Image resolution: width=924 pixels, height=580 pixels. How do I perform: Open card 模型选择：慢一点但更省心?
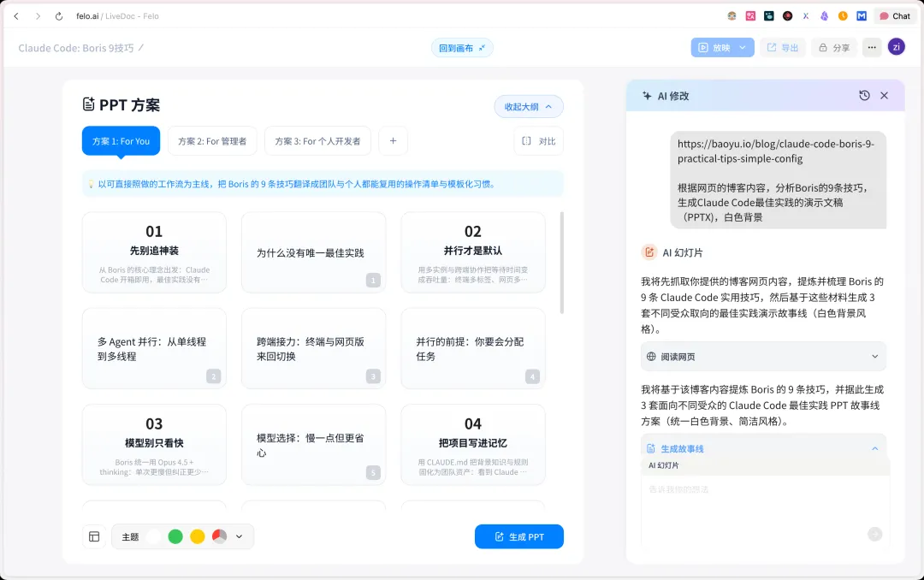point(313,445)
